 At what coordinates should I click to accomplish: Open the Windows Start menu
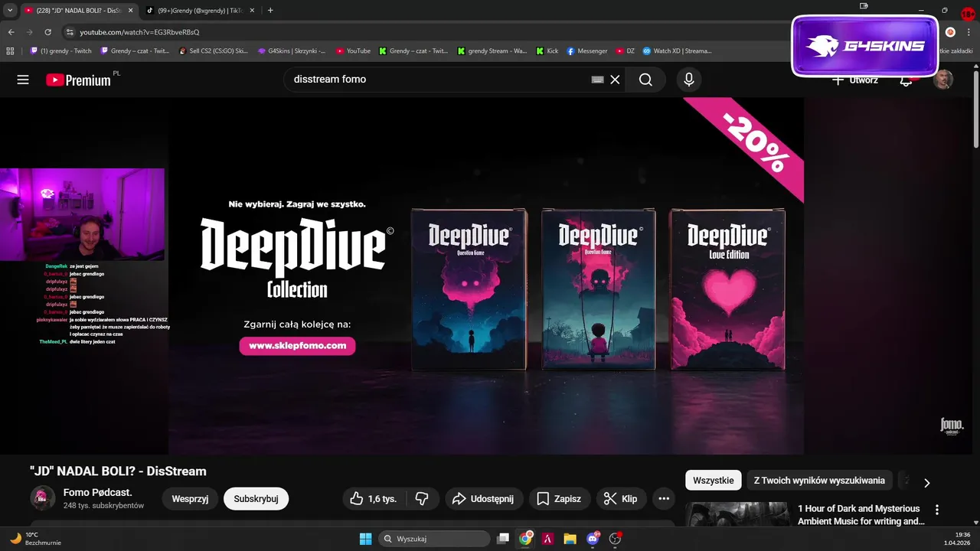click(x=365, y=539)
